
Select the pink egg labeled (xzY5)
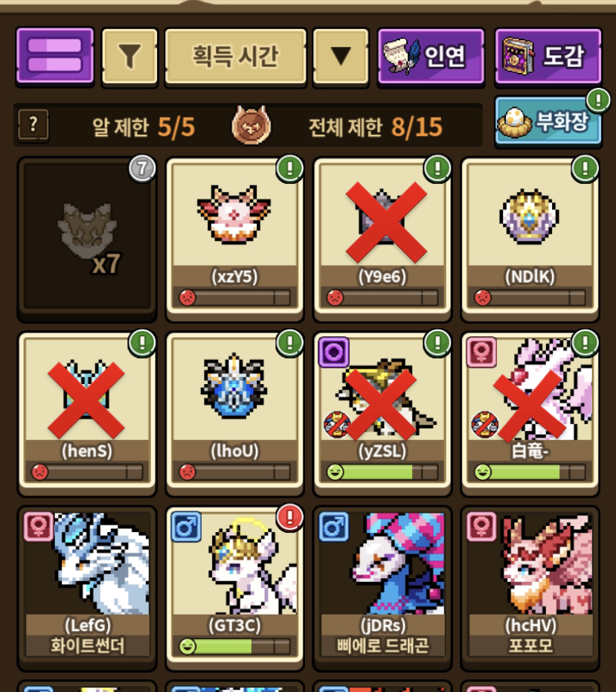(235, 238)
